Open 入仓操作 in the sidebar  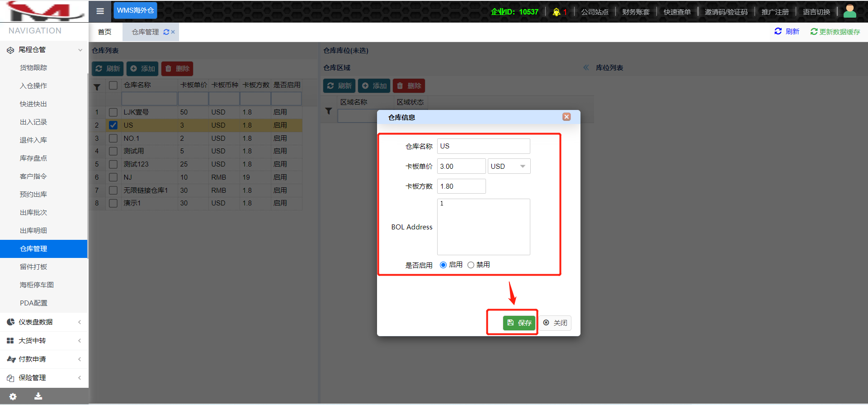coord(33,86)
